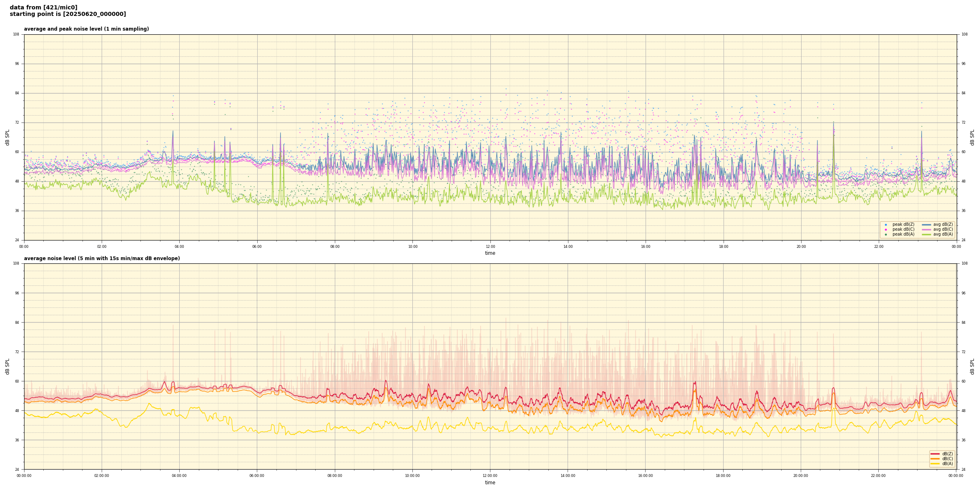Click the avg dB(Z) legend line

pyautogui.click(x=927, y=225)
